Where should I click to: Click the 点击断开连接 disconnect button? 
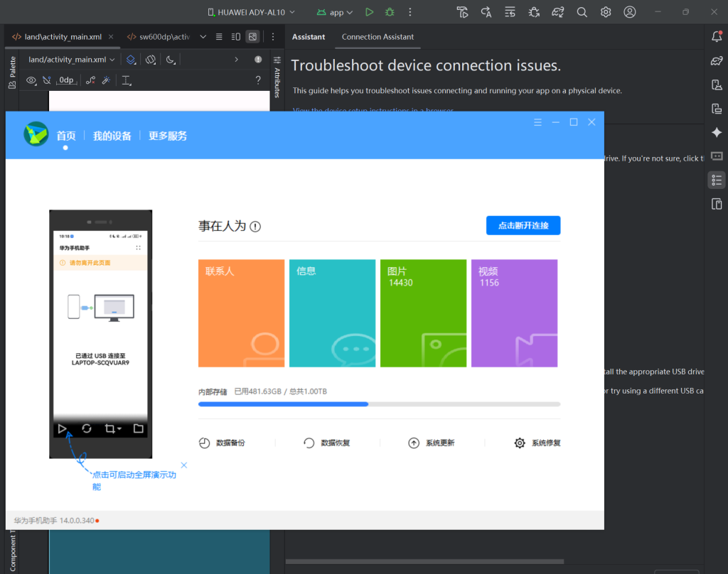523,225
